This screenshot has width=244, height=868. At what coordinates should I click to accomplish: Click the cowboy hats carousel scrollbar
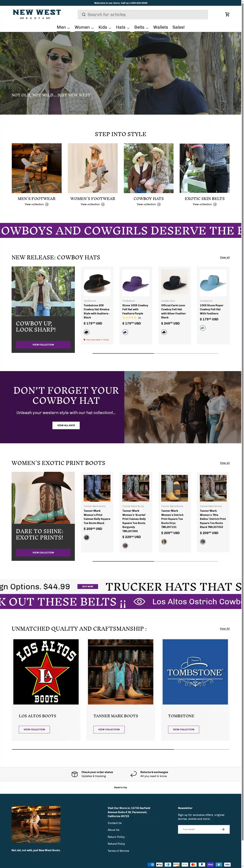[x=155, y=353]
